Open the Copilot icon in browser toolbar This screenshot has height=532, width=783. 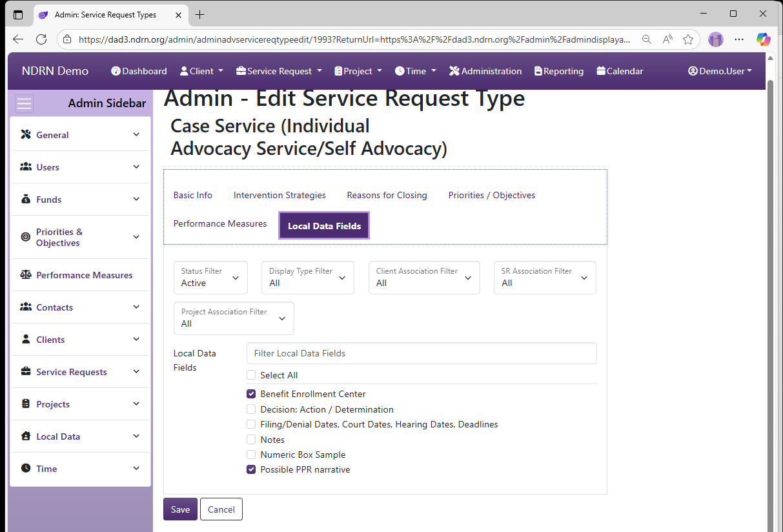(x=764, y=39)
